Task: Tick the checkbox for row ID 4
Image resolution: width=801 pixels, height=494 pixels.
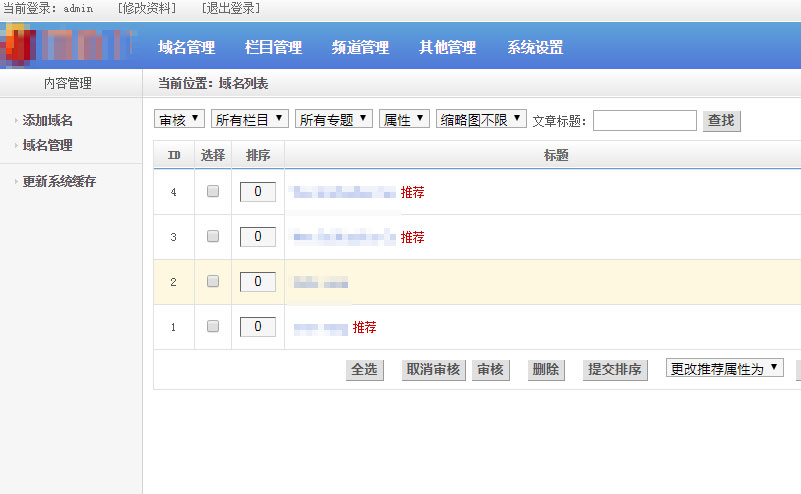Action: tap(213, 191)
